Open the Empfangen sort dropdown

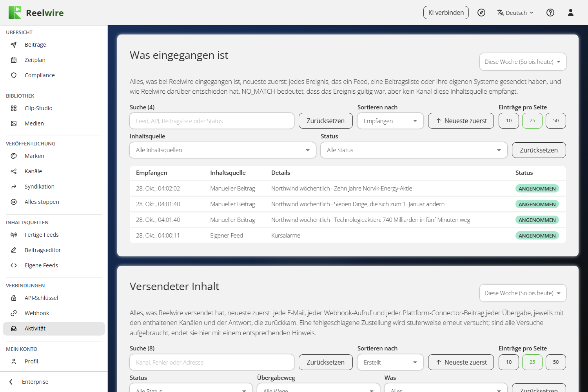coord(390,121)
